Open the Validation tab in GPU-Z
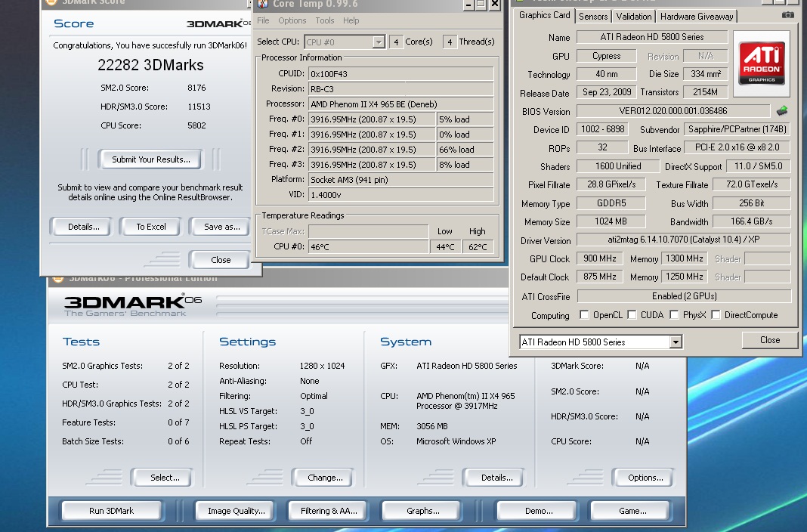807x532 pixels. (633, 17)
